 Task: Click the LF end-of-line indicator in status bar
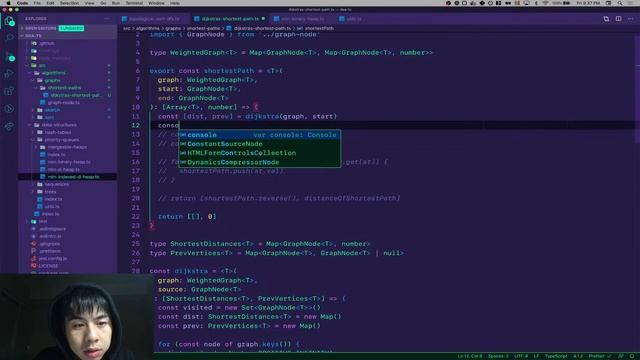536,356
